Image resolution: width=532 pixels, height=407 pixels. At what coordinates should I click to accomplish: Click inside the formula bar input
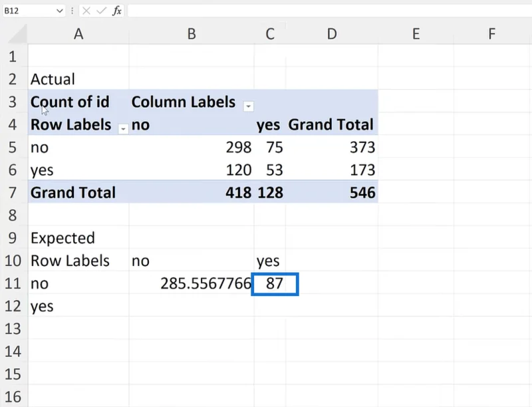pyautogui.click(x=329, y=11)
